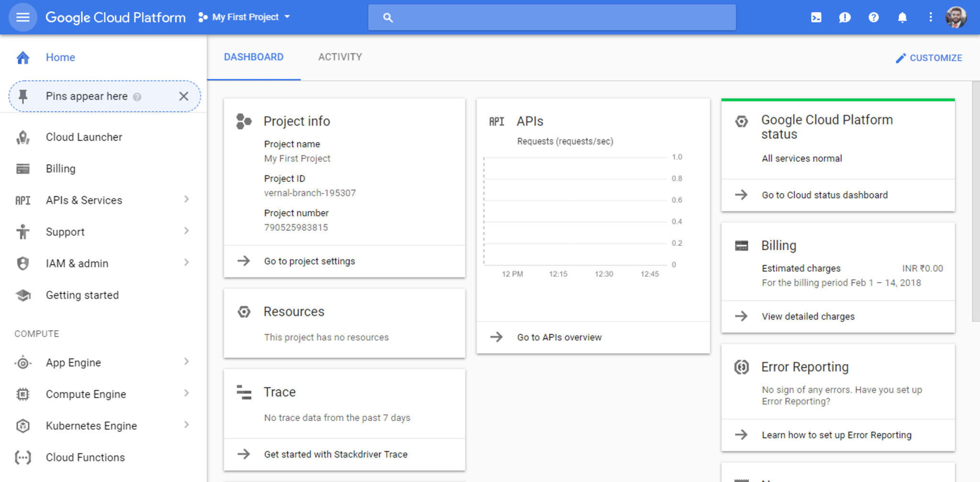
Task: Click the Getting started graduation cap icon
Action: (x=23, y=295)
